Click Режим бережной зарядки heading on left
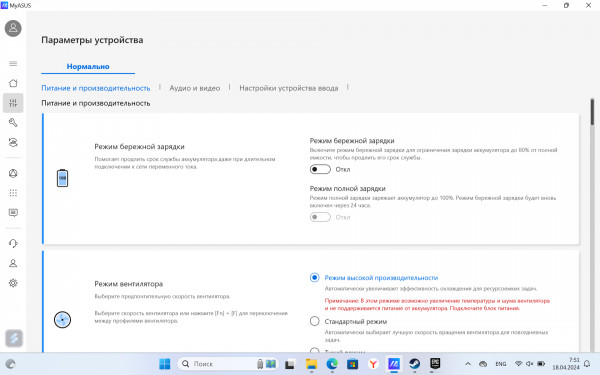This screenshot has height=375, width=600. pyautogui.click(x=139, y=147)
